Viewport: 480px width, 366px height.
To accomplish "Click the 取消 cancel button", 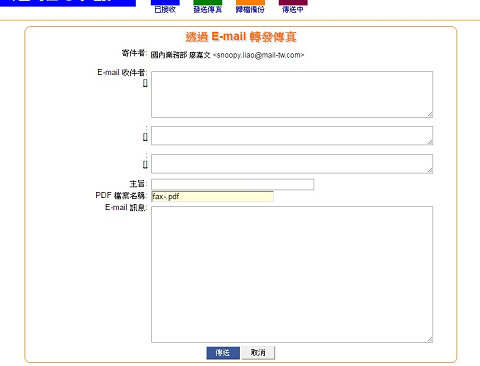I will coord(258,353).
